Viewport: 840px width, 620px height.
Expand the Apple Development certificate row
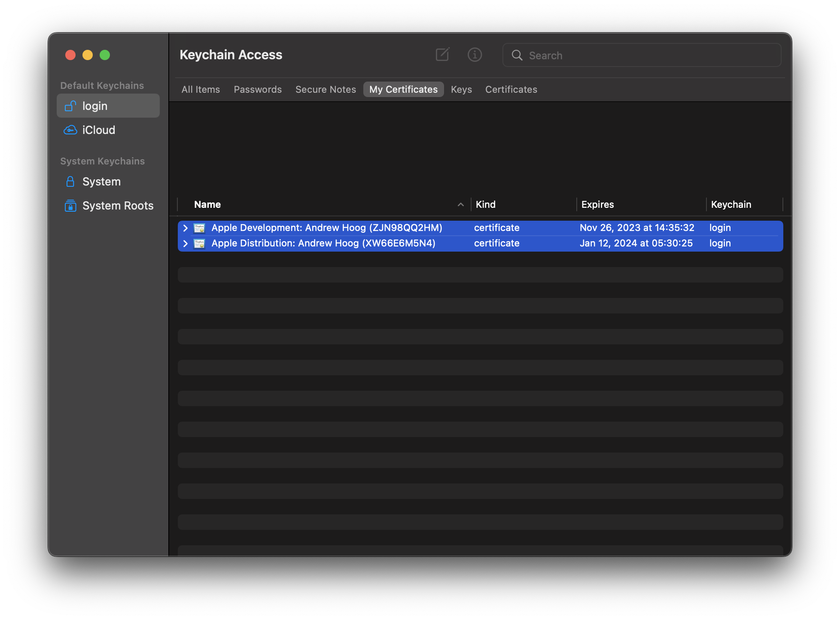click(186, 228)
